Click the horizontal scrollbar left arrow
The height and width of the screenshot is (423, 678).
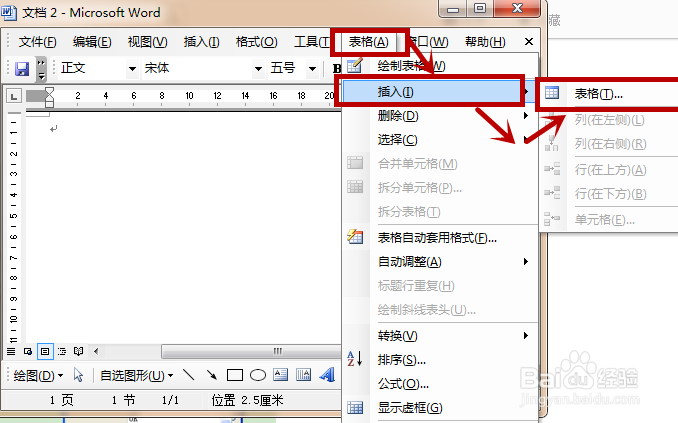(96, 351)
